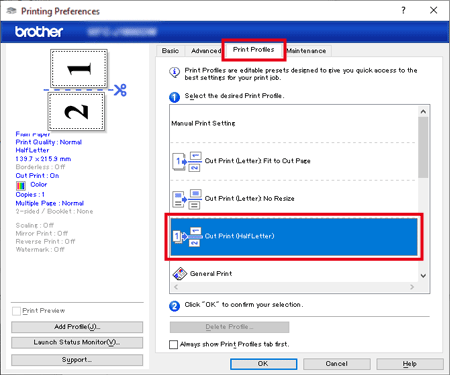Image resolution: width=450 pixels, height=375 pixels.
Task: Click the question mark help icon in title bar
Action: (x=403, y=10)
